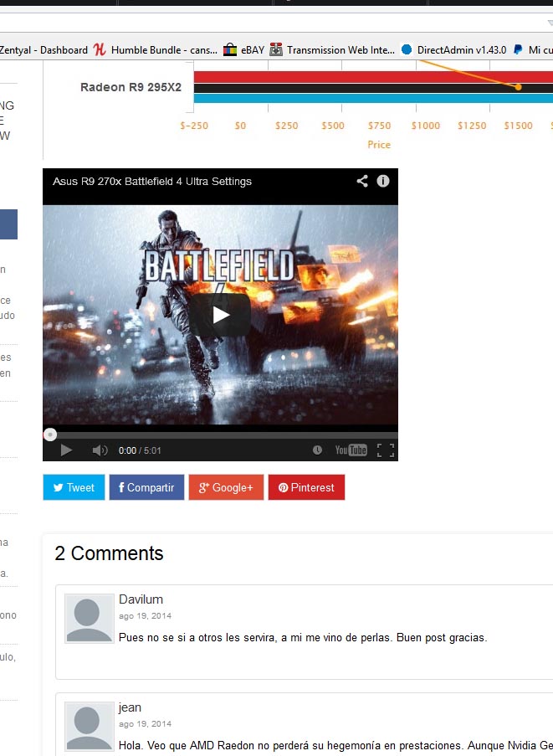Open the video on YouTube via logo
The height and width of the screenshot is (756, 553).
pyautogui.click(x=351, y=450)
